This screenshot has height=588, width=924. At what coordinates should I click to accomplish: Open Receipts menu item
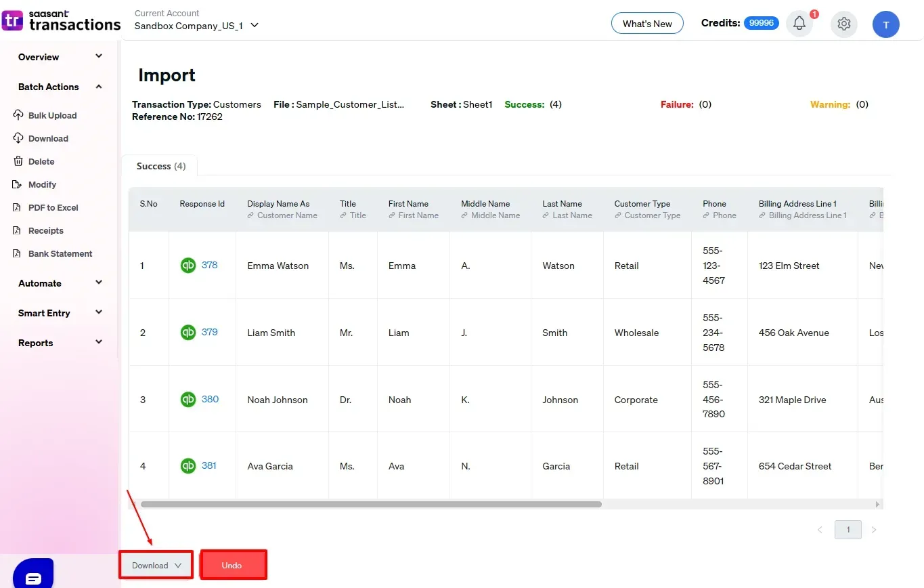[46, 230]
